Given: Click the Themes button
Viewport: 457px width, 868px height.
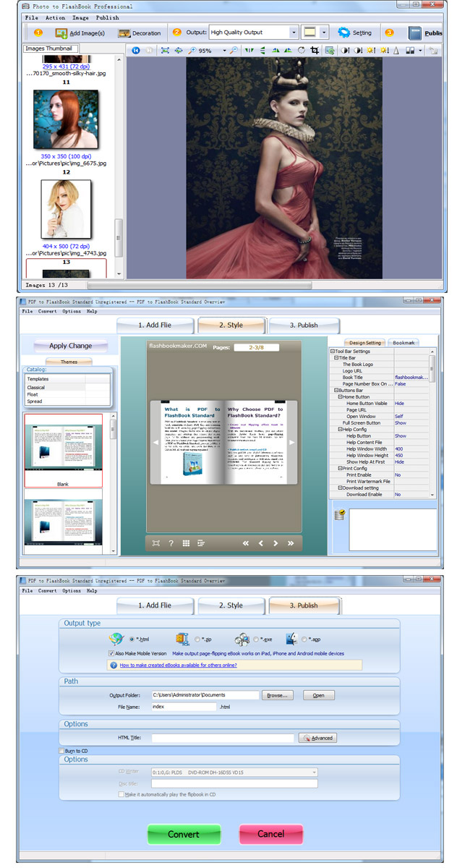Looking at the screenshot, I should (69, 362).
